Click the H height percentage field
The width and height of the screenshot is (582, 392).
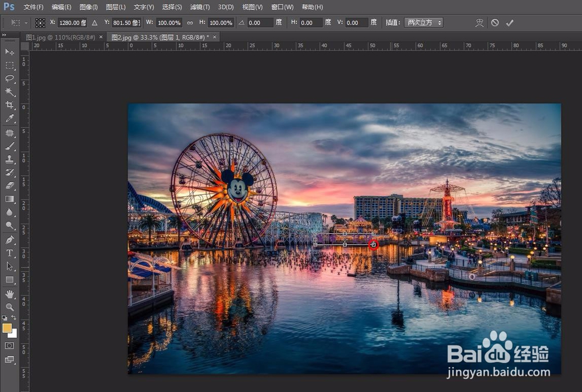(x=221, y=23)
